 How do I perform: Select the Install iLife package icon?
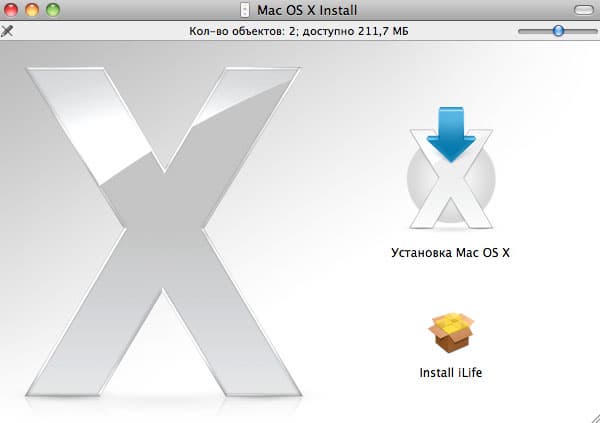pyautogui.click(x=451, y=333)
